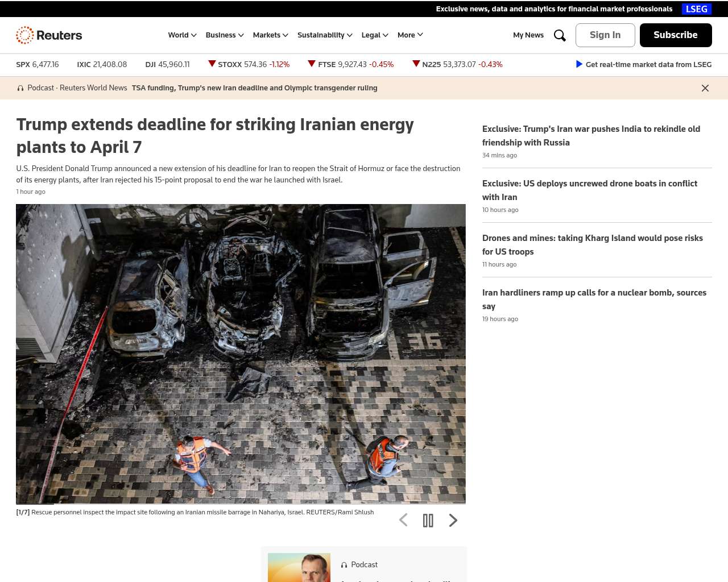
Task: Expand the Business dropdown
Action: (225, 35)
